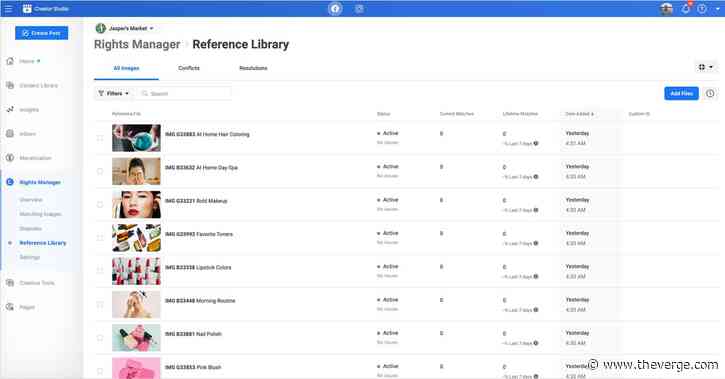Switch to the All Images tab
Screen dimensions: 725x379
click(x=126, y=68)
